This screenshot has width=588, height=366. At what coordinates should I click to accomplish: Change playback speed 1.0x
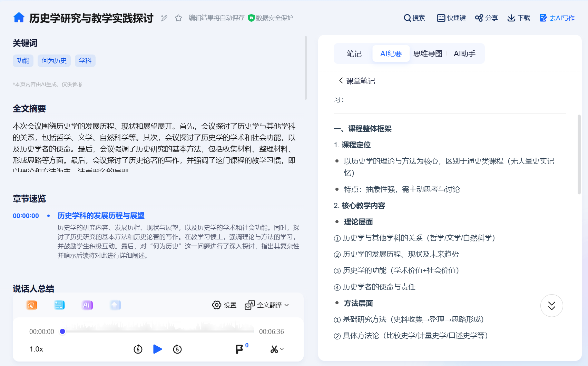tap(36, 349)
